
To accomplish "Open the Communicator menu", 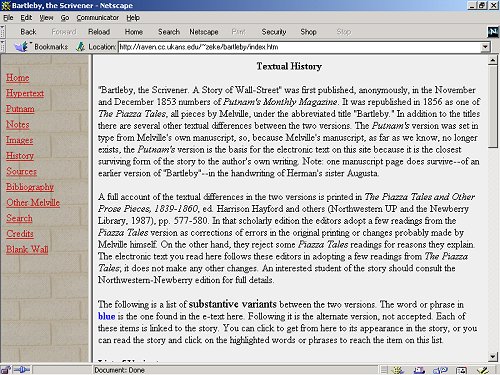I will click(97, 18).
